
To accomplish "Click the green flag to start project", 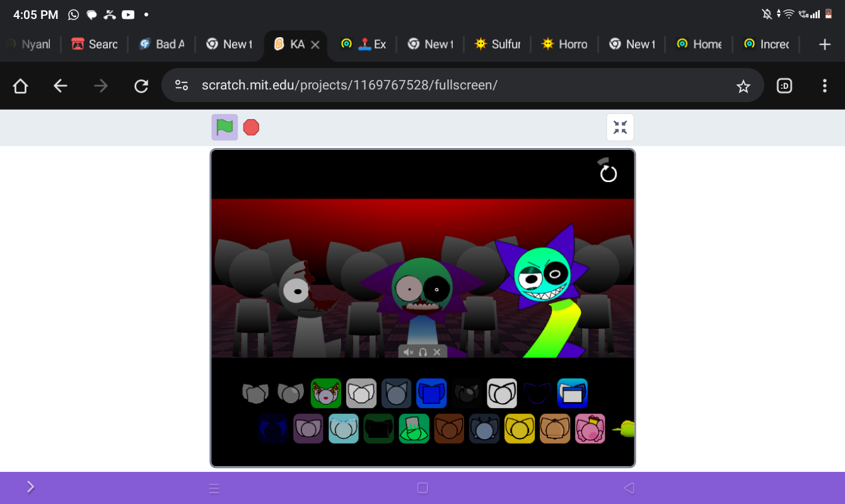I will coord(224,127).
